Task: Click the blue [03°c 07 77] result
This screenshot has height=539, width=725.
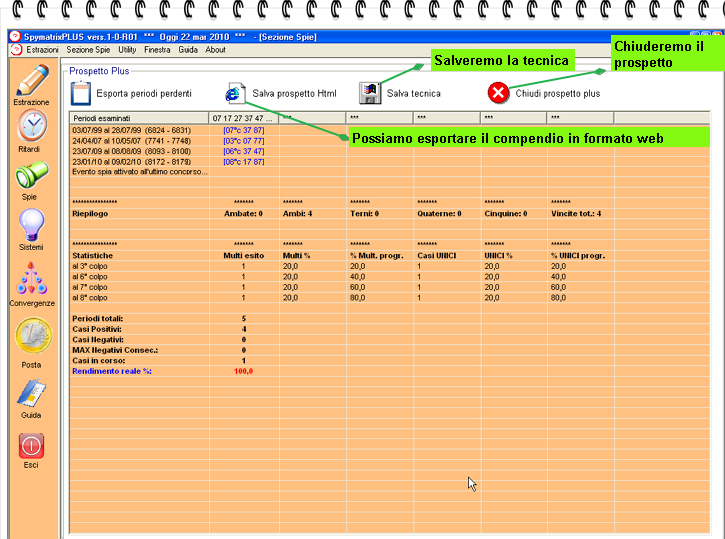Action: pyautogui.click(x=244, y=141)
